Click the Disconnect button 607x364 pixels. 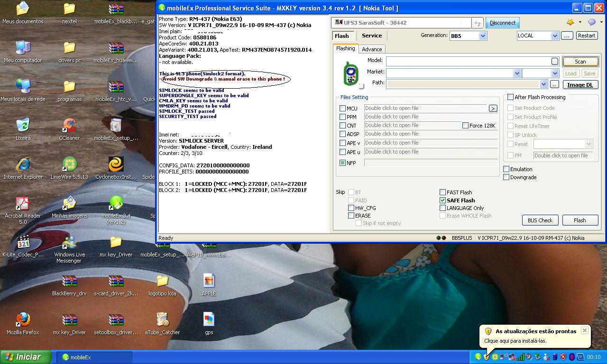(x=503, y=23)
